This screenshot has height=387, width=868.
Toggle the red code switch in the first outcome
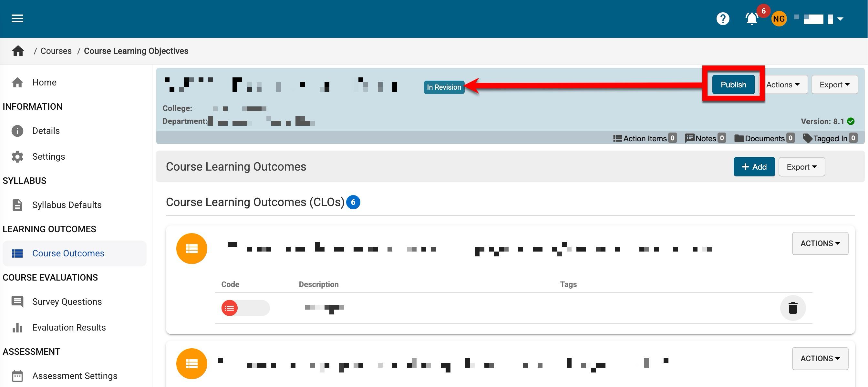[245, 308]
